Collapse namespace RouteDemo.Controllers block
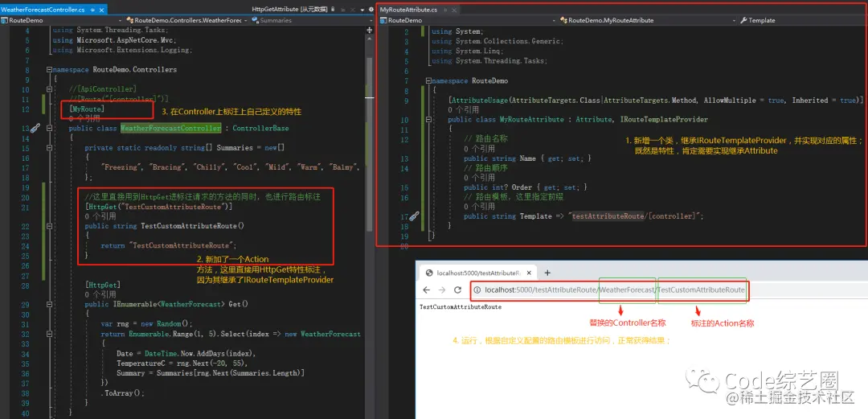The height and width of the screenshot is (419, 868). (x=49, y=71)
